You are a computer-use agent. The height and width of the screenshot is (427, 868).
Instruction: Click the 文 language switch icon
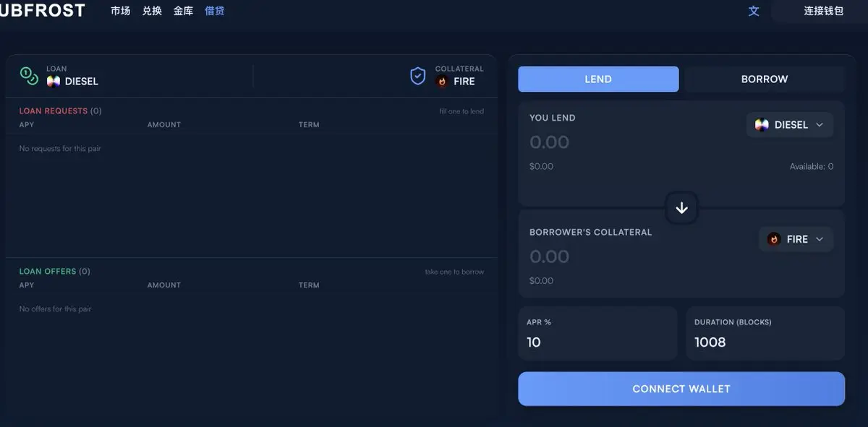[x=754, y=11]
